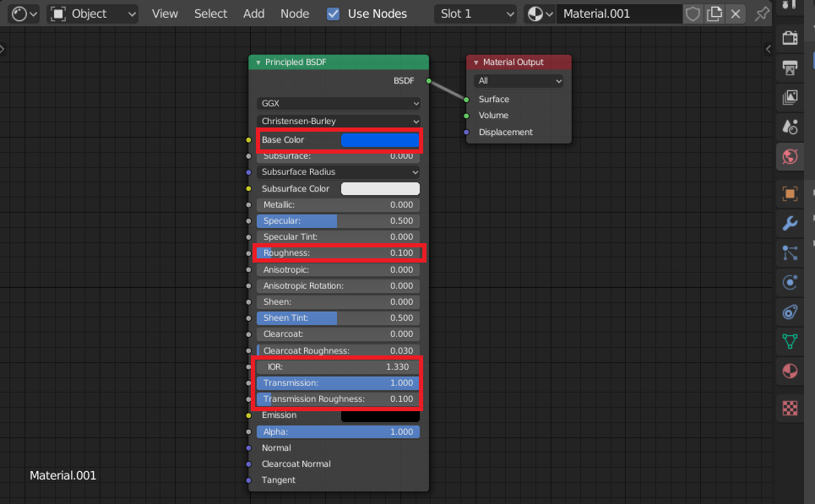Open the Slot 1 dropdown
The height and width of the screenshot is (504, 815).
[x=475, y=14]
